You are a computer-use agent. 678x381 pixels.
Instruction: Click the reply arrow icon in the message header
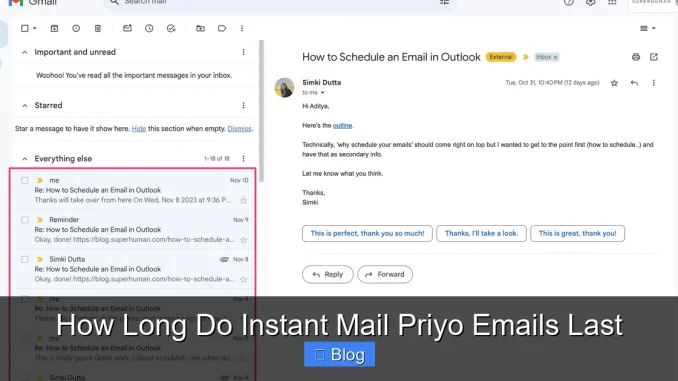click(634, 83)
